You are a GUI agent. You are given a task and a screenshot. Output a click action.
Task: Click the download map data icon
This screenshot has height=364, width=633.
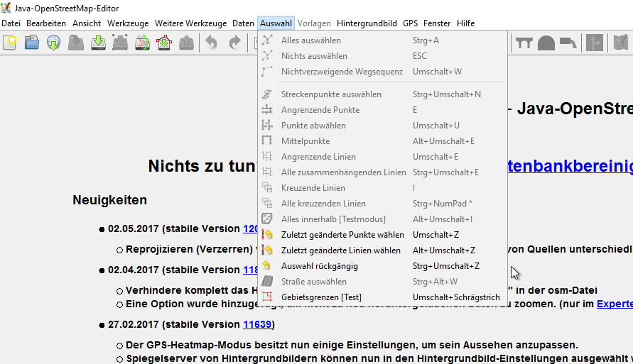98,43
